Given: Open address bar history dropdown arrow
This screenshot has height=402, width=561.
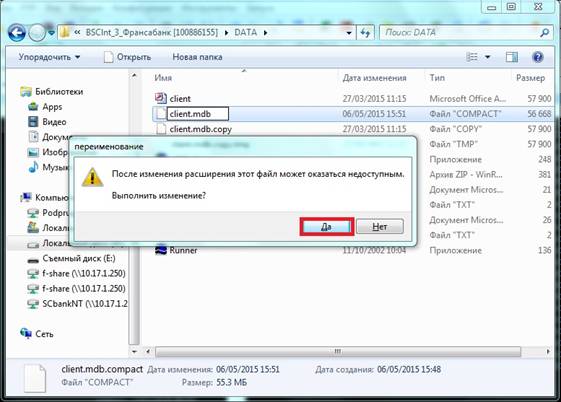Looking at the screenshot, I should pos(349,33).
